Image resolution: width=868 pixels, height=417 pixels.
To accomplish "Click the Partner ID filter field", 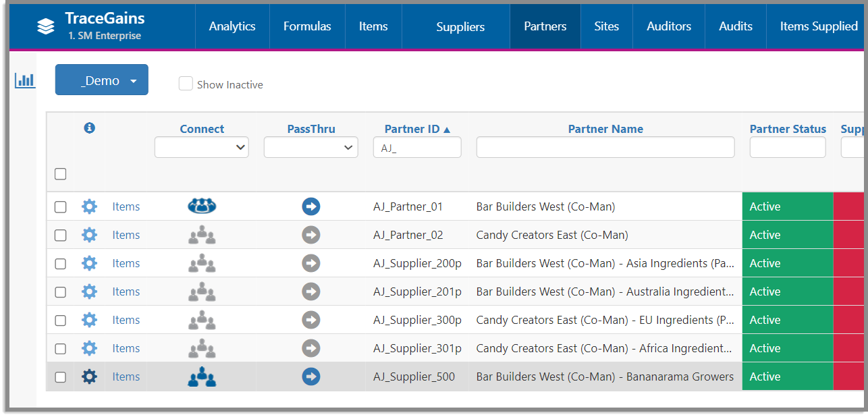I will click(417, 147).
